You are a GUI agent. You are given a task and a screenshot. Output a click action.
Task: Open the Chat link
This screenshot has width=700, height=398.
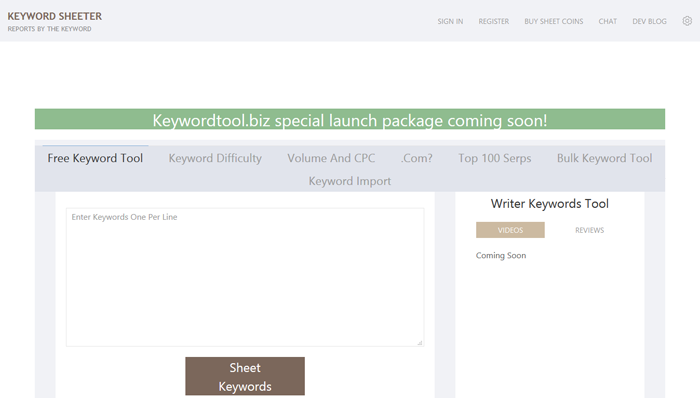tap(608, 21)
